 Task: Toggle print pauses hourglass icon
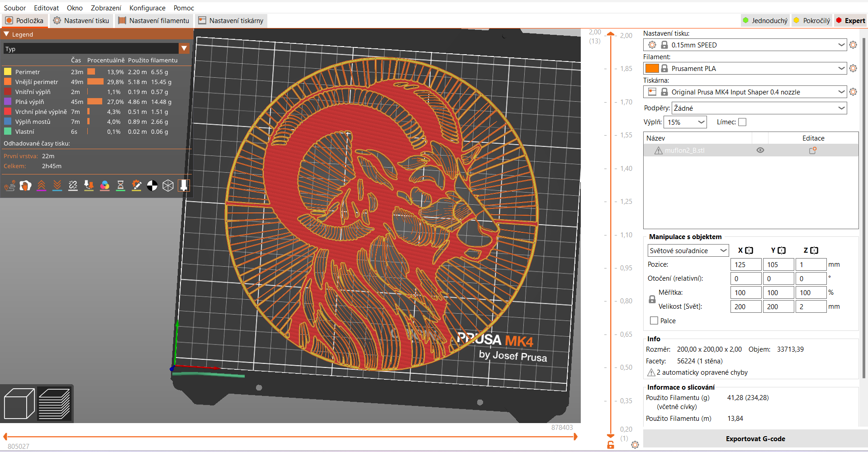click(121, 185)
